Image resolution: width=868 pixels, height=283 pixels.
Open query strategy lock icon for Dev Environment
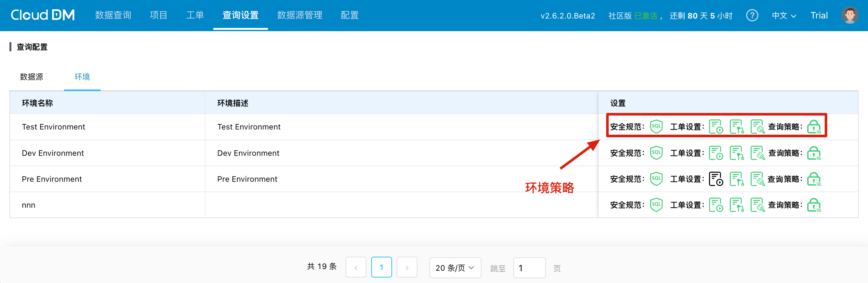point(814,153)
